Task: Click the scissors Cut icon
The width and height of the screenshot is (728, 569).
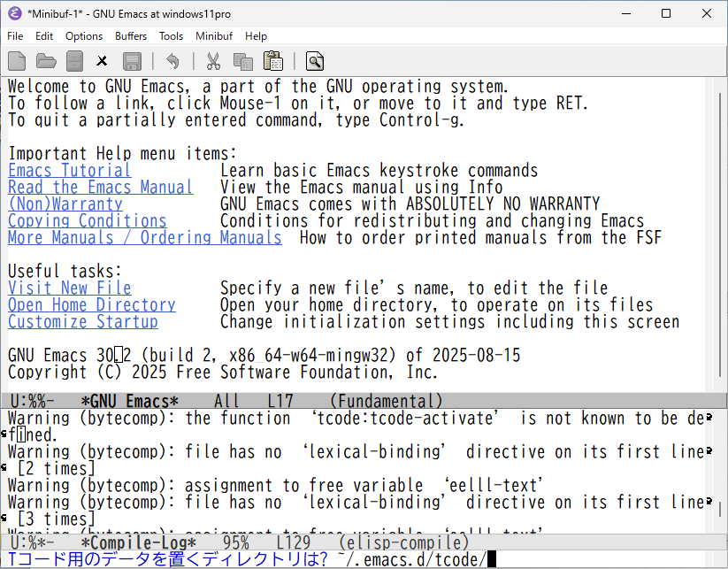Action: [x=213, y=61]
